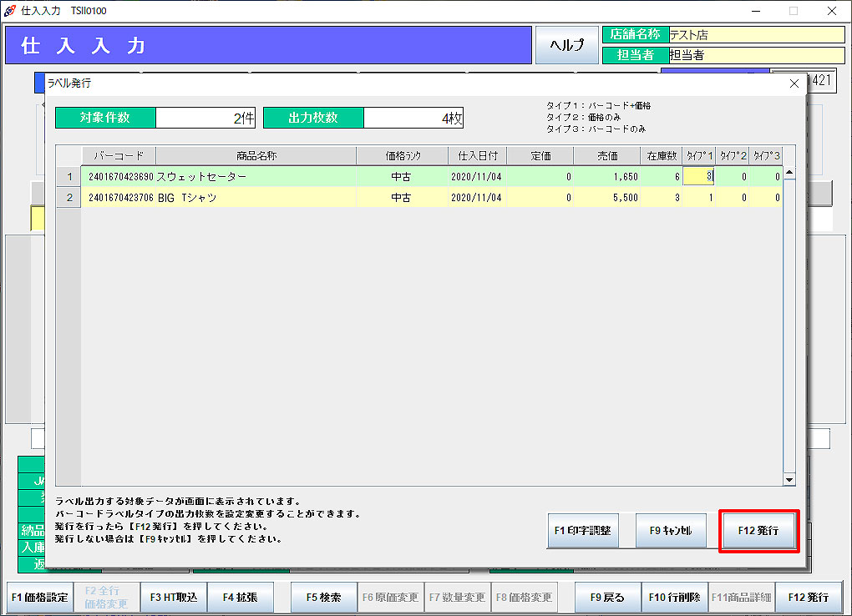Click タイプ3 cell for スウェットセーター

click(765, 177)
